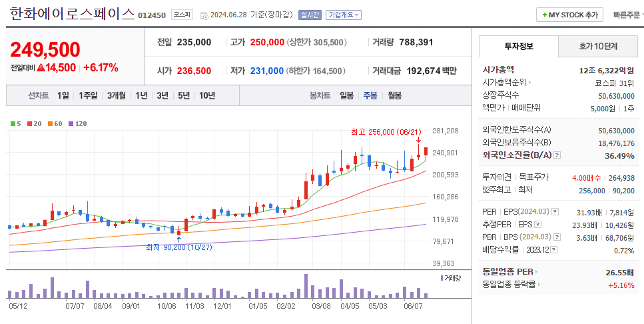The width and height of the screenshot is (644, 324).
Task: Click the 거래량 value 788,391
Action: click(x=416, y=42)
